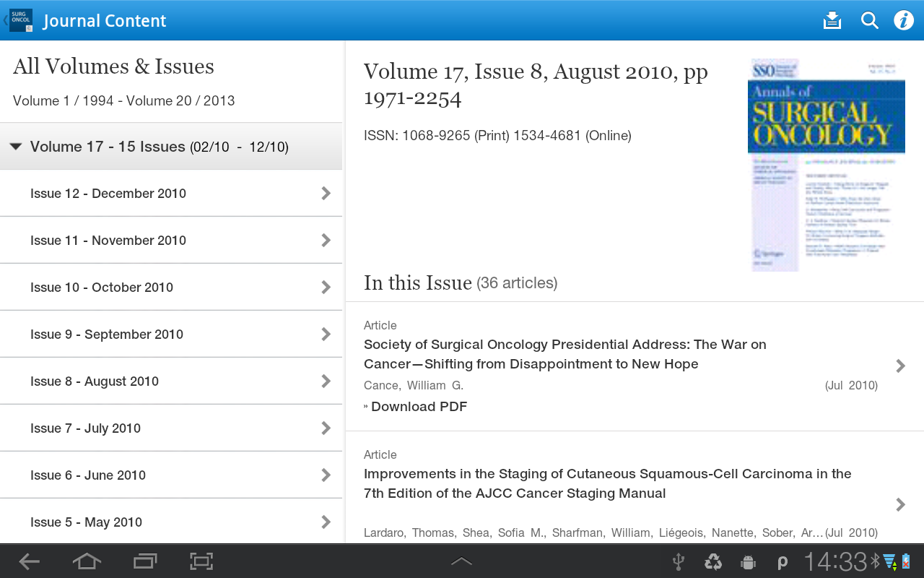This screenshot has height=578, width=924.
Task: Open the search magnifier icon
Action: (x=870, y=20)
